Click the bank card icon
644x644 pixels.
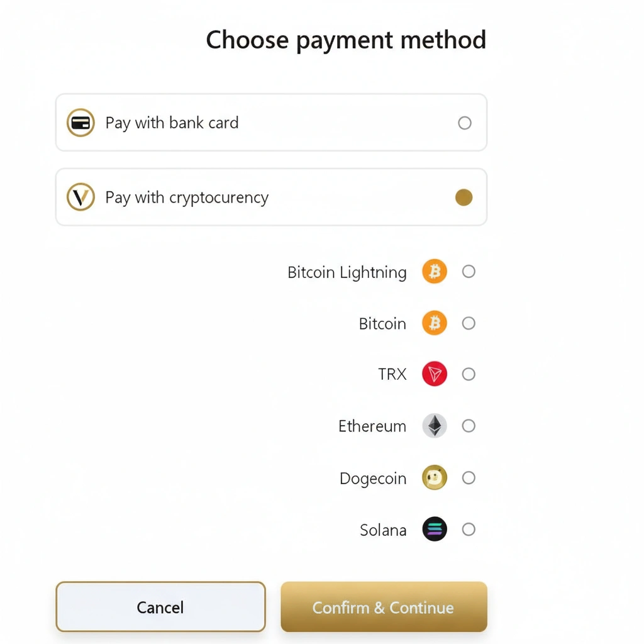click(80, 123)
